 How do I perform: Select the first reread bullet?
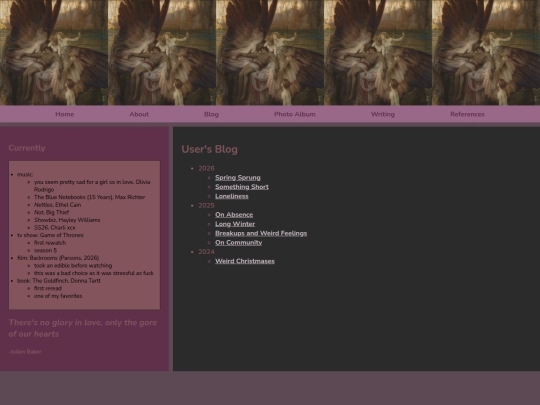48,288
